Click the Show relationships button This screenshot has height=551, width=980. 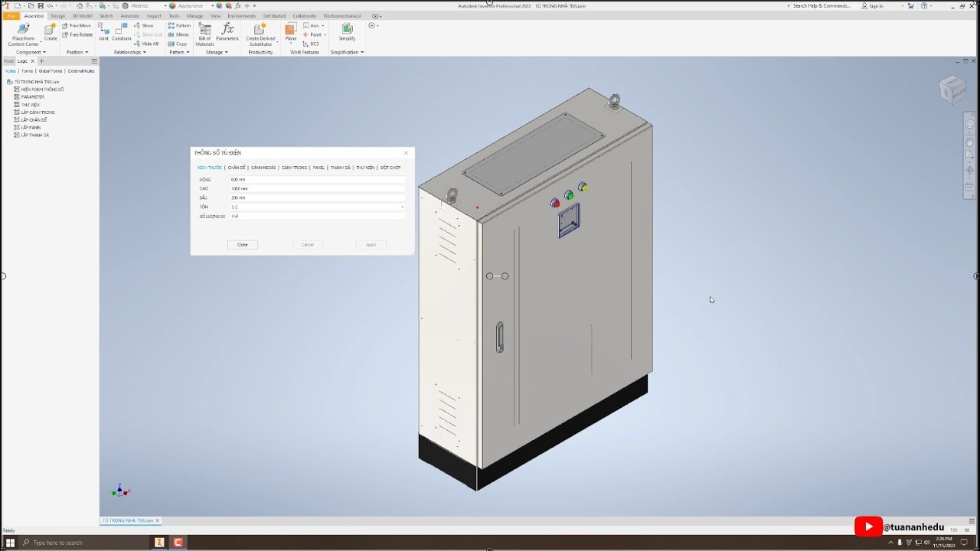tap(144, 25)
